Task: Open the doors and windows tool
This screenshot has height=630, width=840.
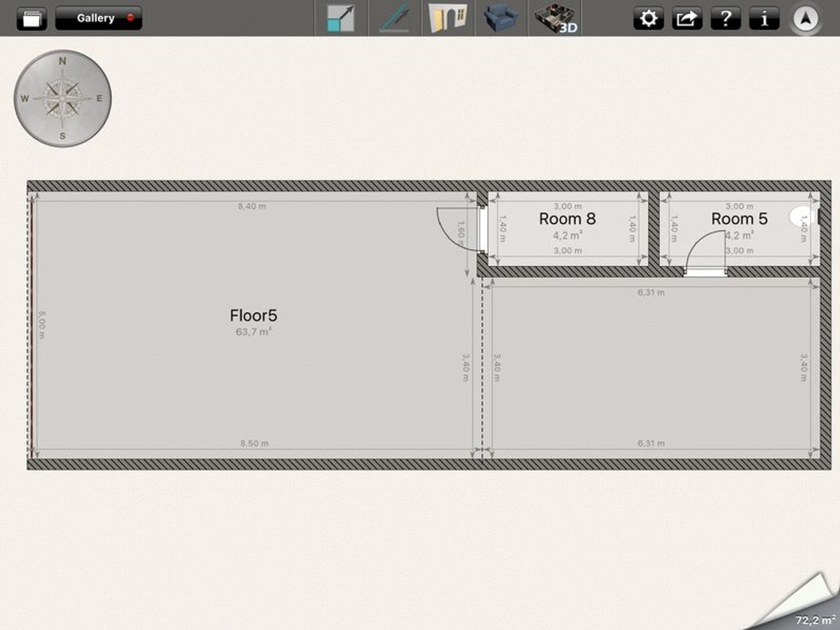Action: coord(448,18)
